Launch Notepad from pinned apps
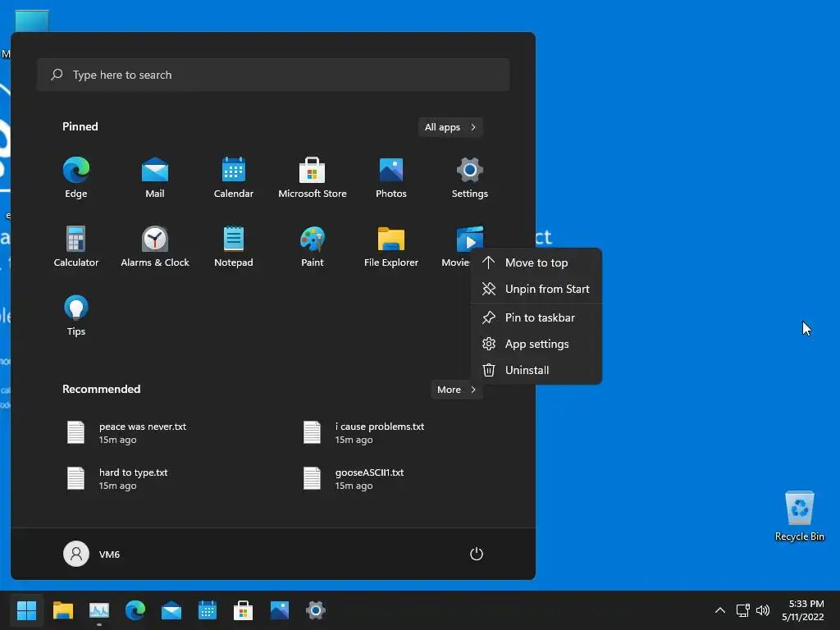 coord(234,246)
